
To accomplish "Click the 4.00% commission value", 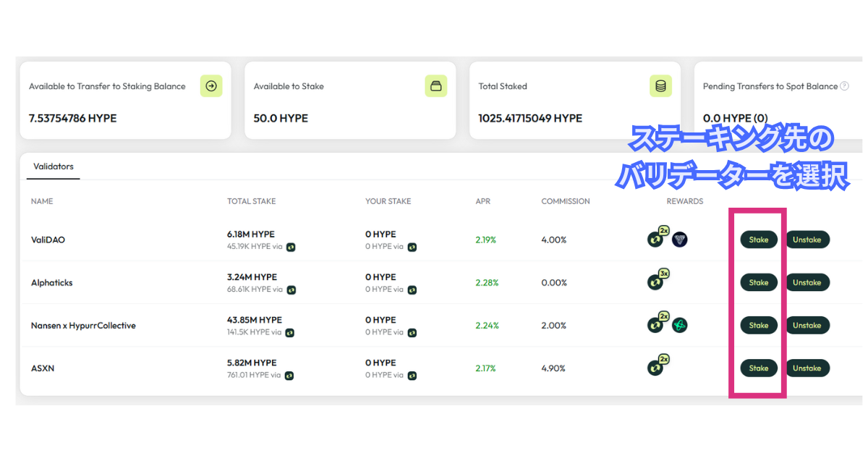I will [554, 240].
